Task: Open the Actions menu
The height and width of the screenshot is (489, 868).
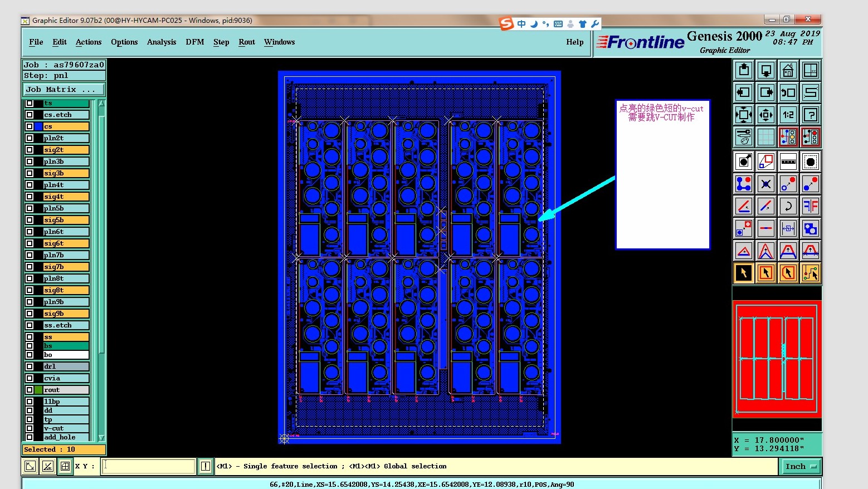Action: [x=89, y=42]
